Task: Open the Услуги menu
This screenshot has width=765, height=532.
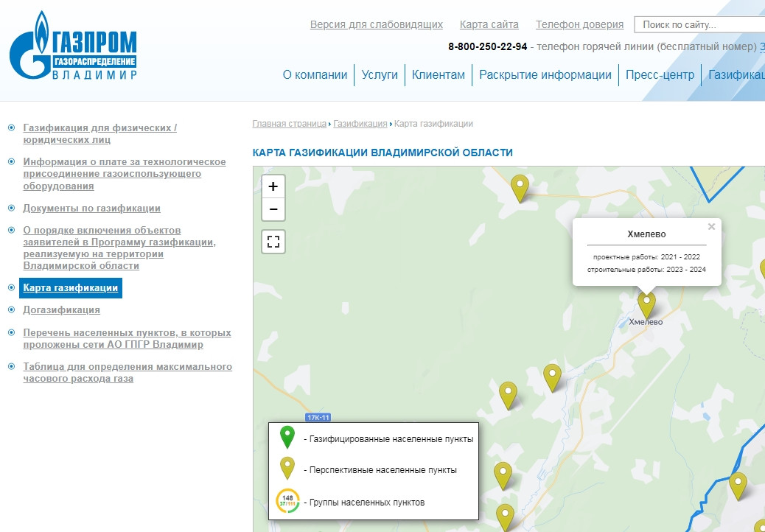Action: coord(380,74)
